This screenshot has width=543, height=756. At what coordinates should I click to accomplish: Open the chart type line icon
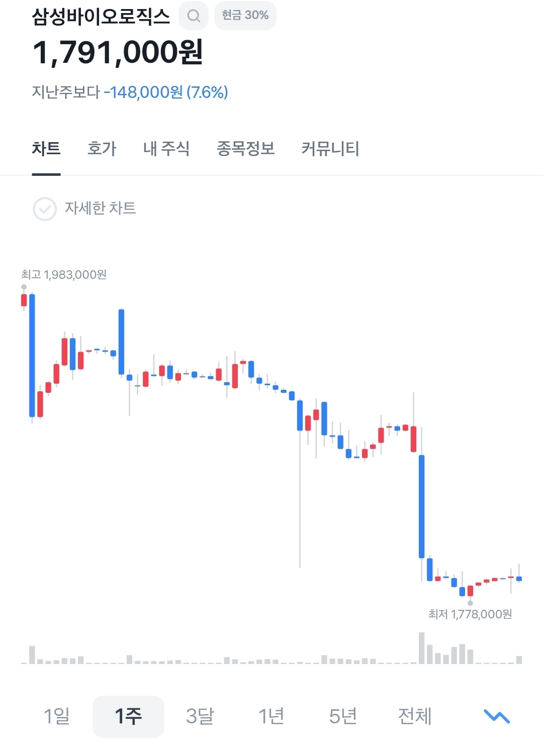(x=496, y=716)
